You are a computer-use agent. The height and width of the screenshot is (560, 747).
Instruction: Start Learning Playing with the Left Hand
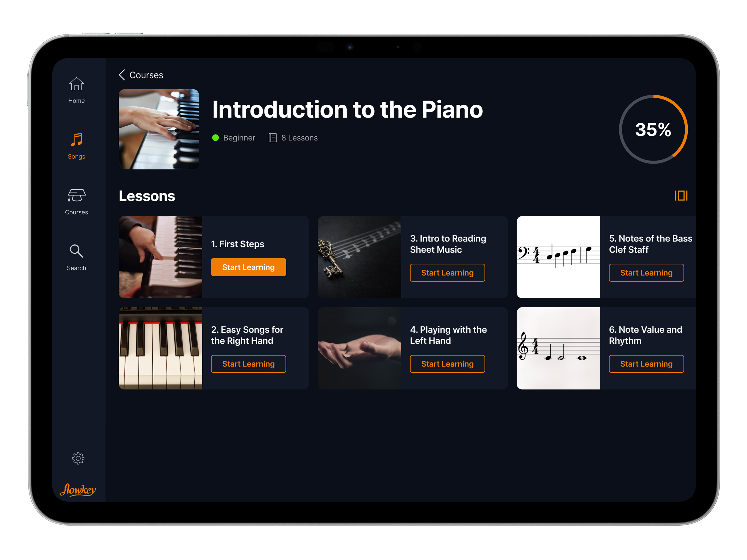tap(447, 364)
